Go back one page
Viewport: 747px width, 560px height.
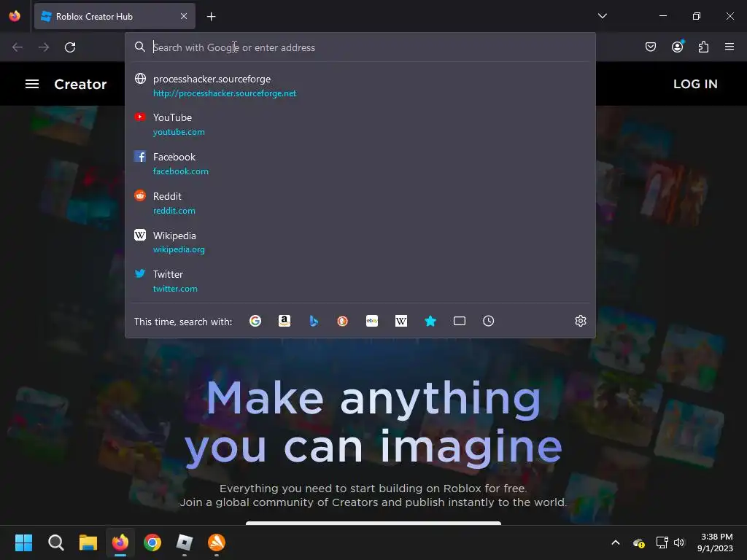[18, 47]
